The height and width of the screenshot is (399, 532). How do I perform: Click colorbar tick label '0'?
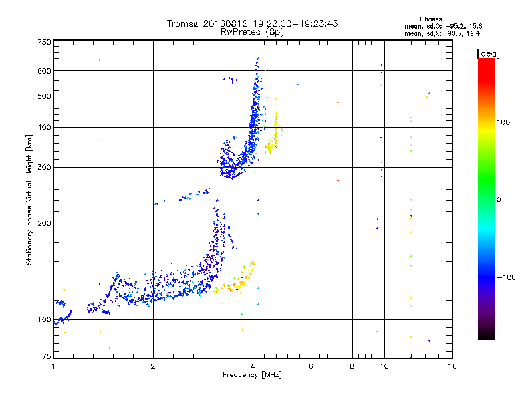click(499, 199)
